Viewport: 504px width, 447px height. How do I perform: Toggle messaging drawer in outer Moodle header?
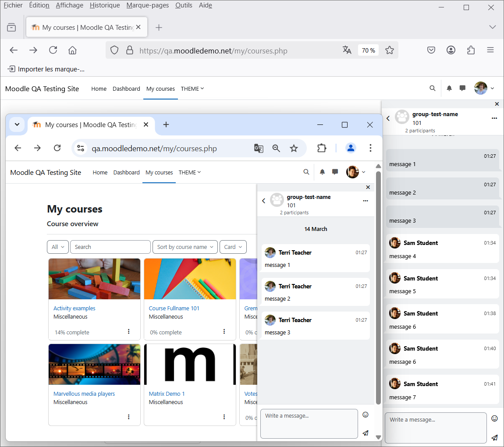(462, 88)
